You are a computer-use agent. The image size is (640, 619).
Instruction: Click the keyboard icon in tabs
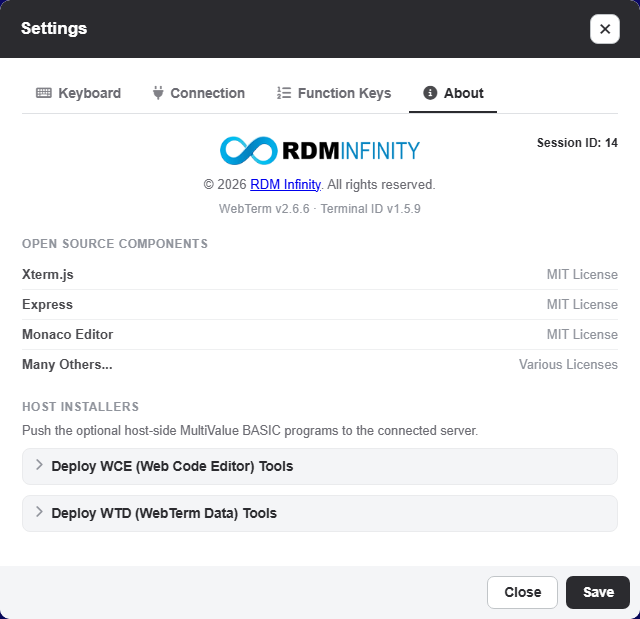click(x=44, y=93)
